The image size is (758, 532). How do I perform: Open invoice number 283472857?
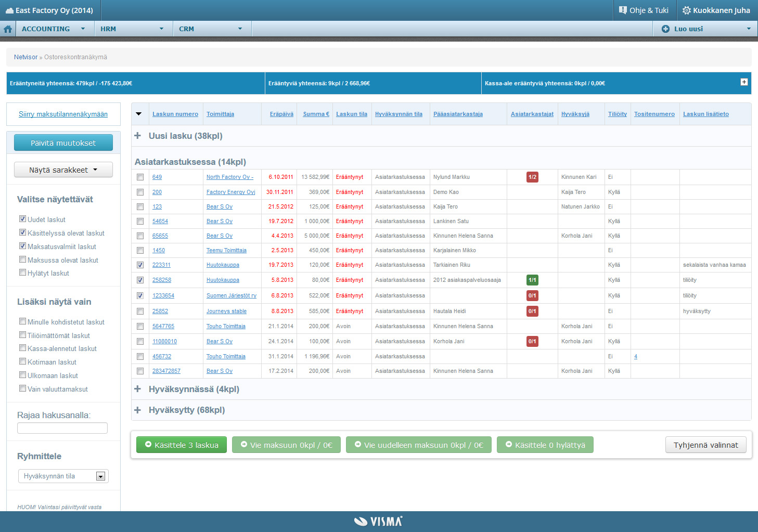166,371
